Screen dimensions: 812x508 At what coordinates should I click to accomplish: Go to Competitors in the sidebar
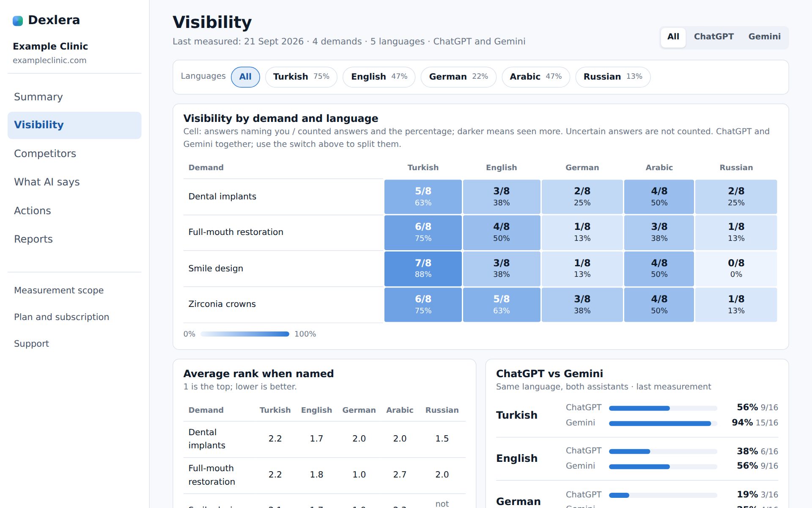tap(74, 154)
